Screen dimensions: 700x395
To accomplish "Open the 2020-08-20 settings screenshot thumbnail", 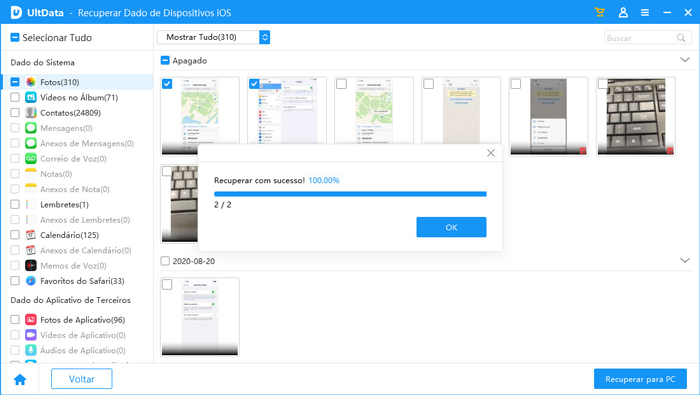I will pos(200,317).
